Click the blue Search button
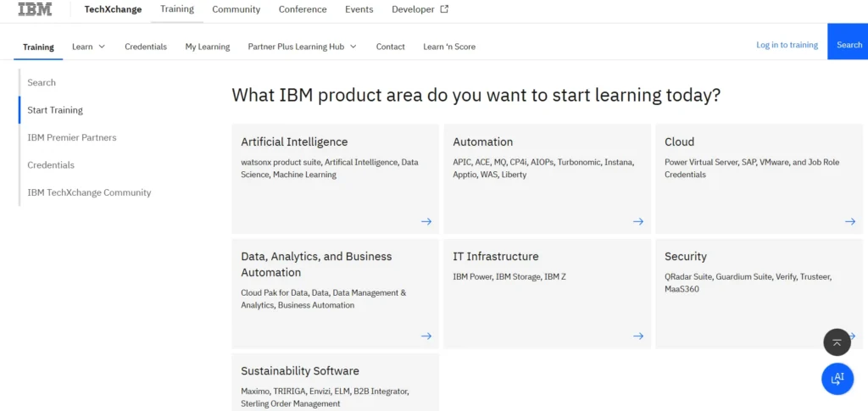Image resolution: width=868 pixels, height=411 pixels. [849, 45]
